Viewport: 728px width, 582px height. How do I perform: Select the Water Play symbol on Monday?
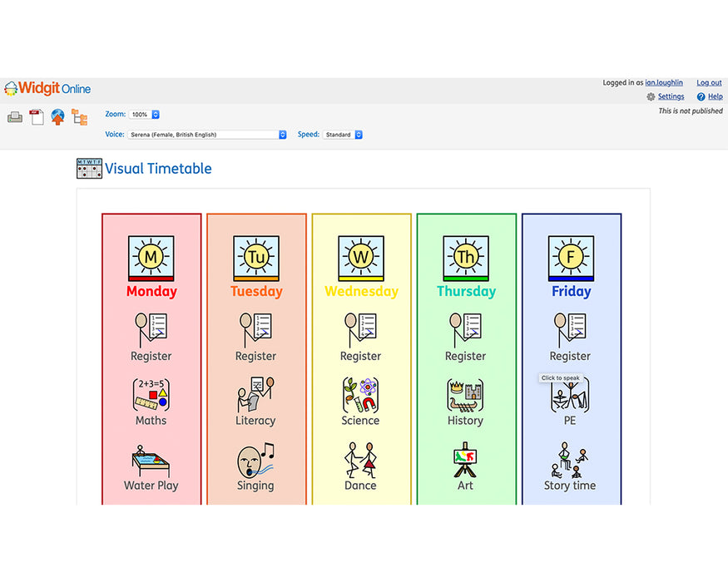click(151, 460)
